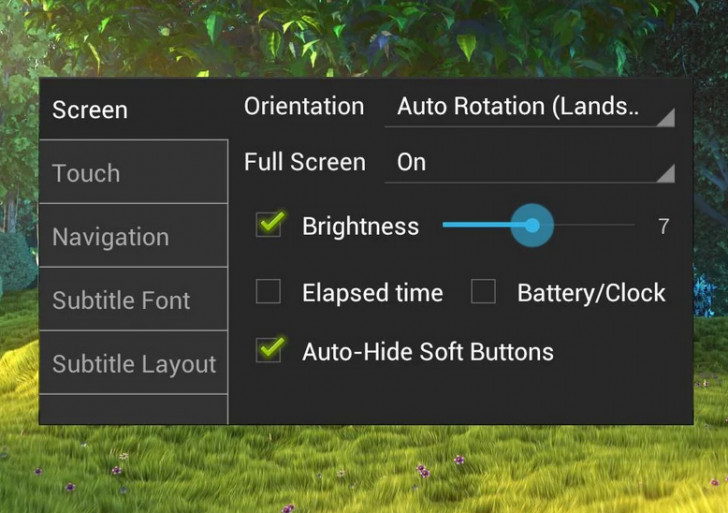728x513 pixels.
Task: Click the Full Screen dropdown arrow corner
Action: 665,174
